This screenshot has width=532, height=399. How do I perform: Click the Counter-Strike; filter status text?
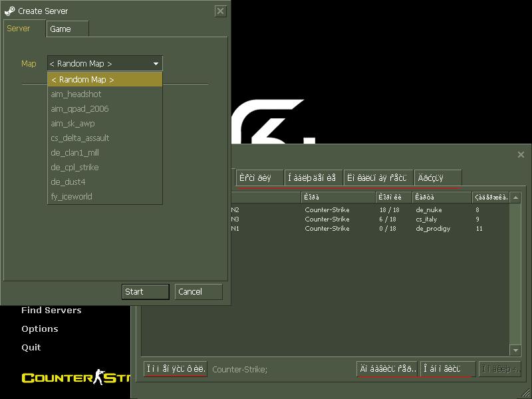239,369
